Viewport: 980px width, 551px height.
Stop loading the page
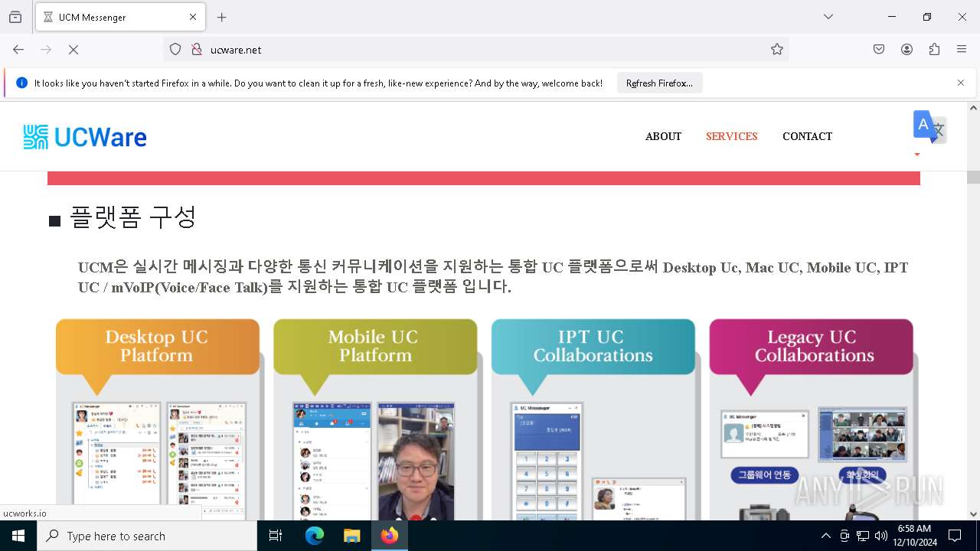(73, 49)
